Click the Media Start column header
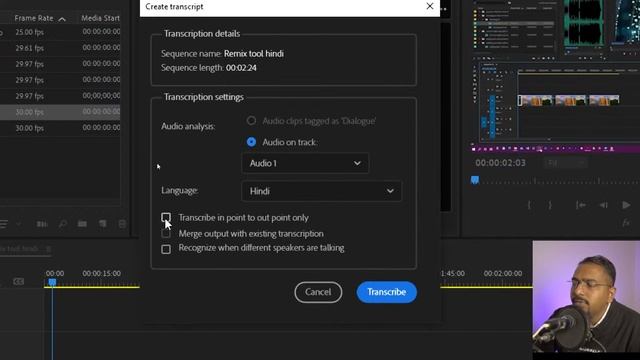This screenshot has height=360, width=640. pyautogui.click(x=100, y=18)
